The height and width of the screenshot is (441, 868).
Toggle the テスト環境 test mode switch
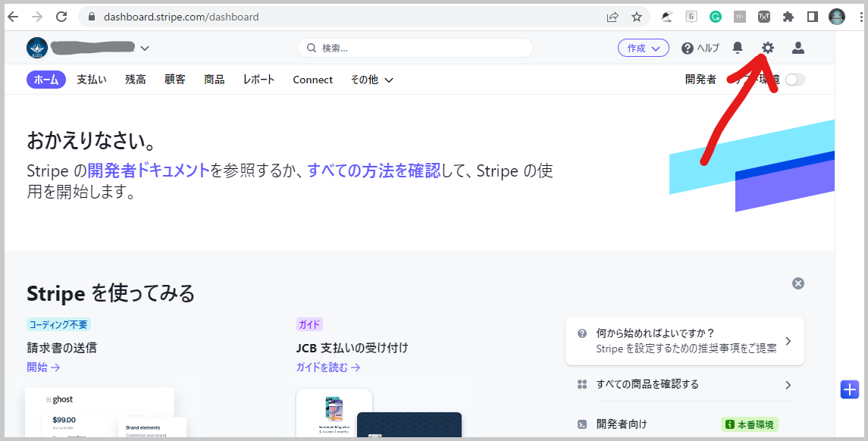coord(795,80)
